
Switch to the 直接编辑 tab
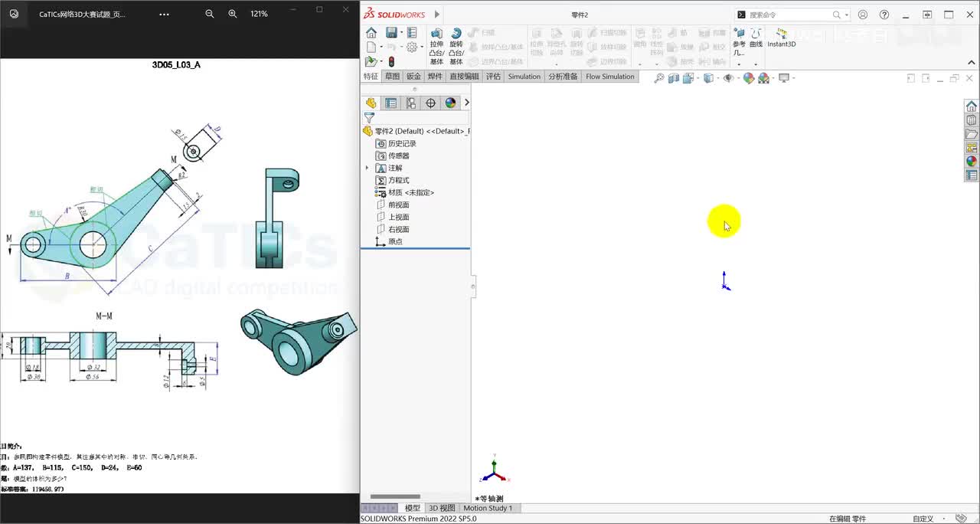pos(464,77)
